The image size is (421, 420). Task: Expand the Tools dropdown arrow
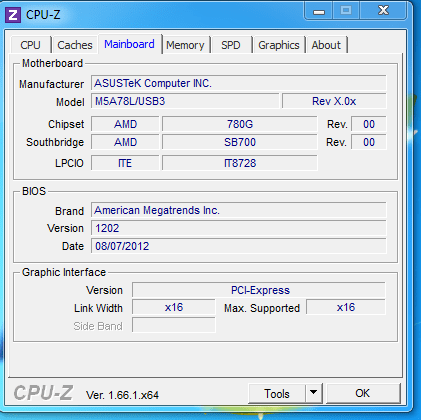(313, 394)
